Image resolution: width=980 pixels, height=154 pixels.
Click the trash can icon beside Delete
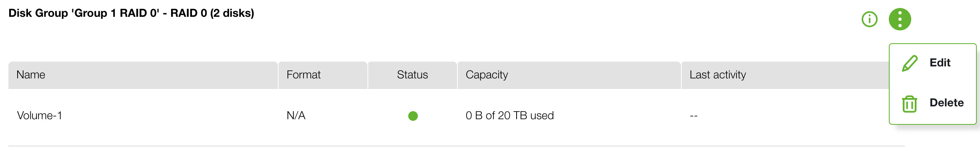pyautogui.click(x=909, y=104)
